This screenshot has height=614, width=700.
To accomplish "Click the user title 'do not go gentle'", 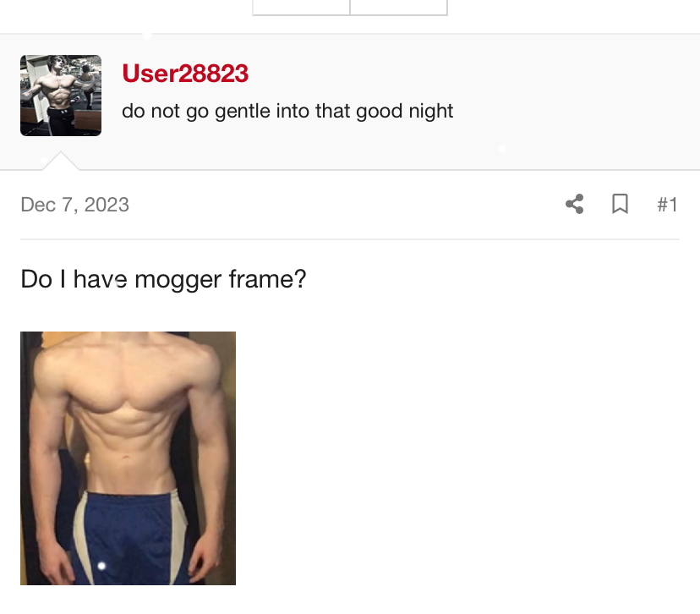I will (287, 111).
